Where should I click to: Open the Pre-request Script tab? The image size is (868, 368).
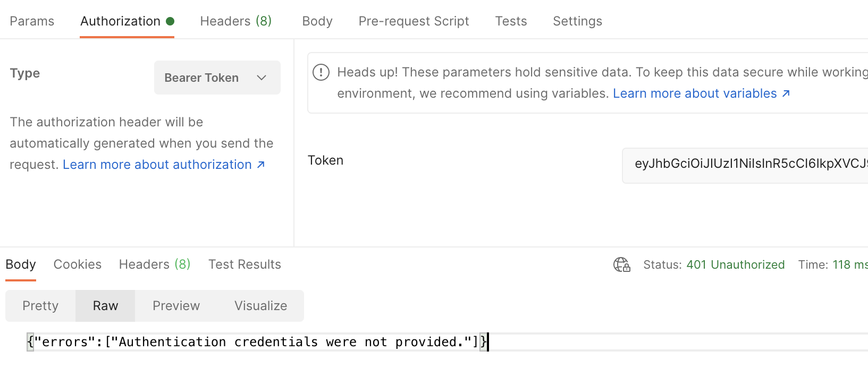tap(414, 21)
